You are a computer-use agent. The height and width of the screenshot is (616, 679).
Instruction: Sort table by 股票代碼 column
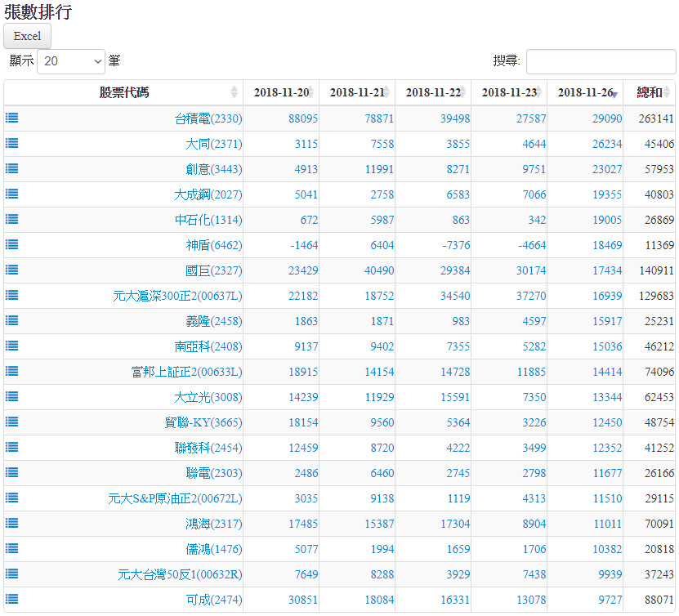123,92
